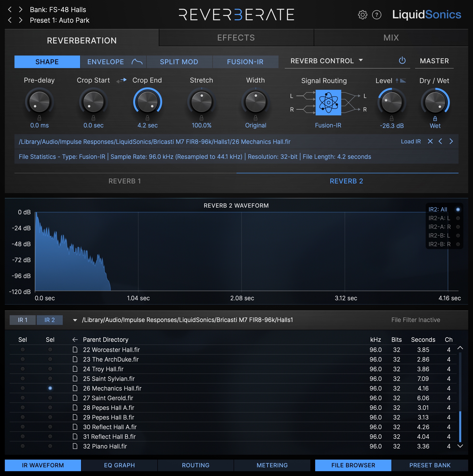Screen dimensions: 473x476
Task: Open settings gear icon
Action: (x=362, y=15)
